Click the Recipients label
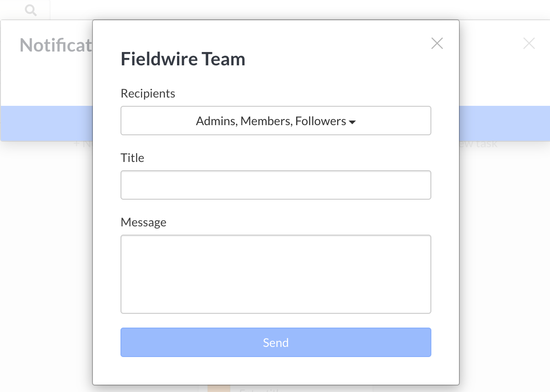 pos(148,93)
